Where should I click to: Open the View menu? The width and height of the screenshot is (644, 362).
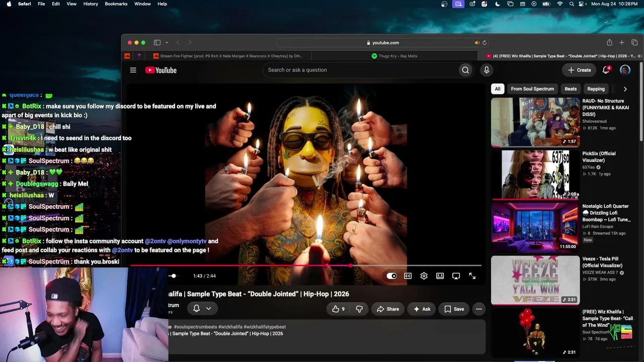click(71, 4)
